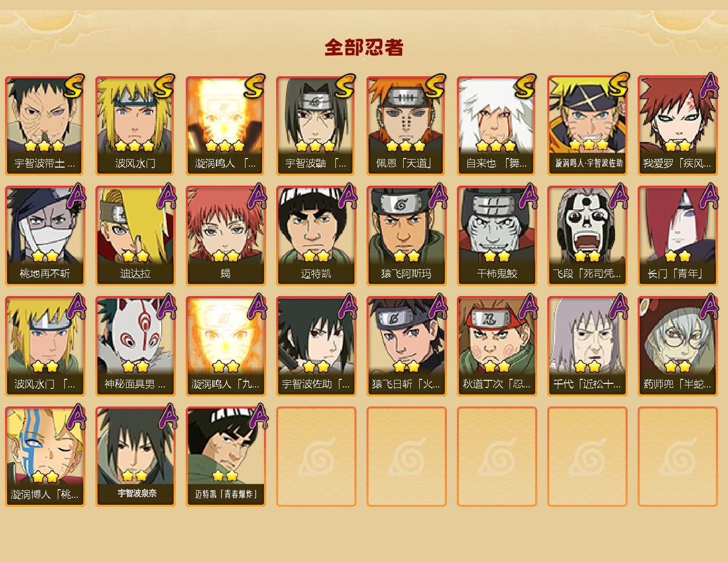Select the 波风水门 S-rank ninja card
Viewport: 728px width, 562px height.
[135, 125]
